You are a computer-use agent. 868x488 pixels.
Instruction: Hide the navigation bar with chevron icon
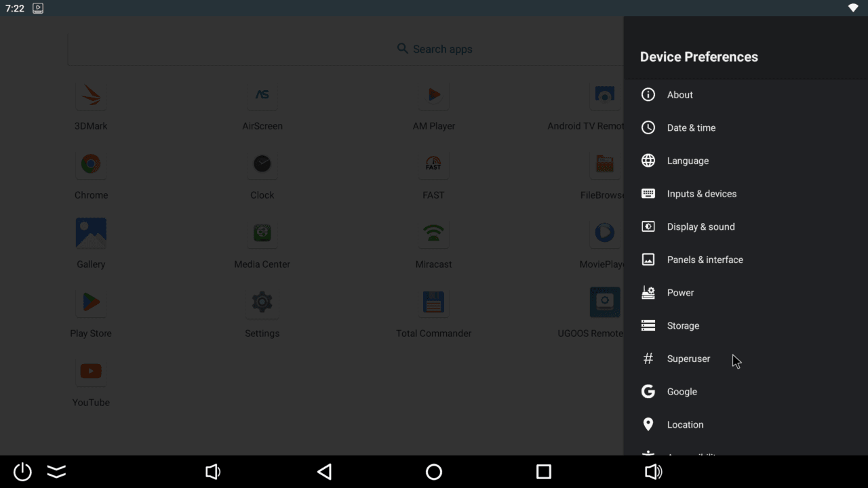[56, 472]
